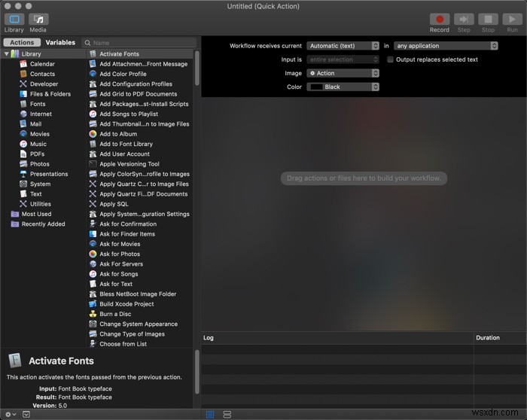Click the Stop toolbar button

tap(488, 19)
